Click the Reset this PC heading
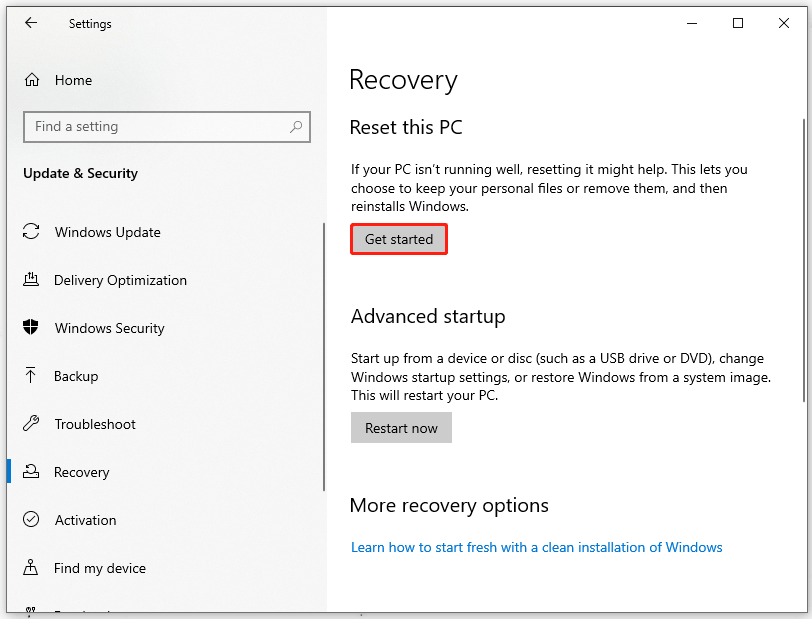Image resolution: width=812 pixels, height=619 pixels. 406,127
